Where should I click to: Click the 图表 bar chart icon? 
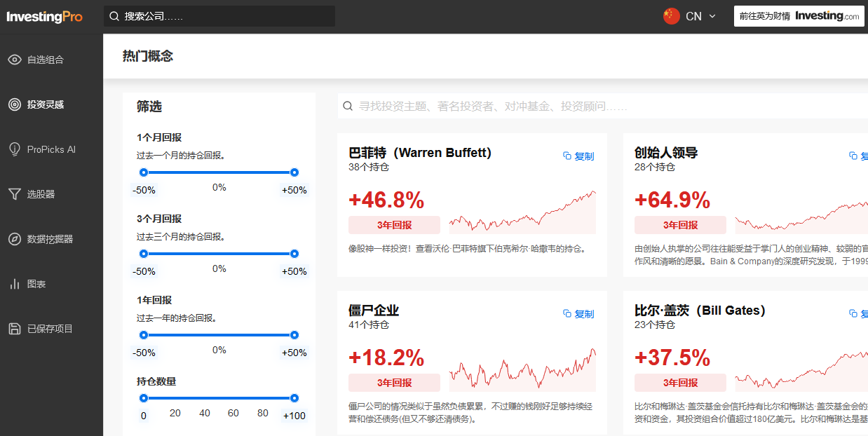pyautogui.click(x=15, y=284)
